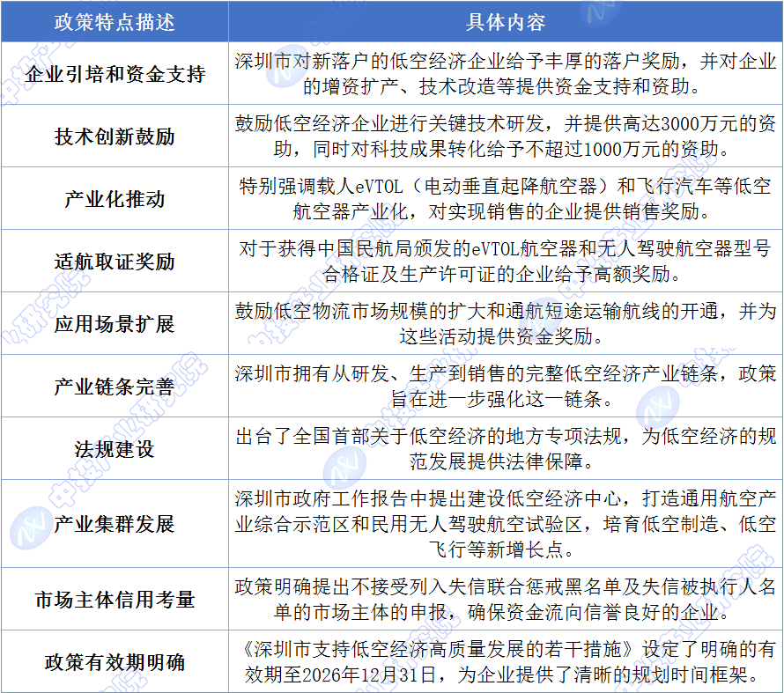Click the 产业化推动 row label
This screenshot has width=784, height=693.
[x=115, y=199]
